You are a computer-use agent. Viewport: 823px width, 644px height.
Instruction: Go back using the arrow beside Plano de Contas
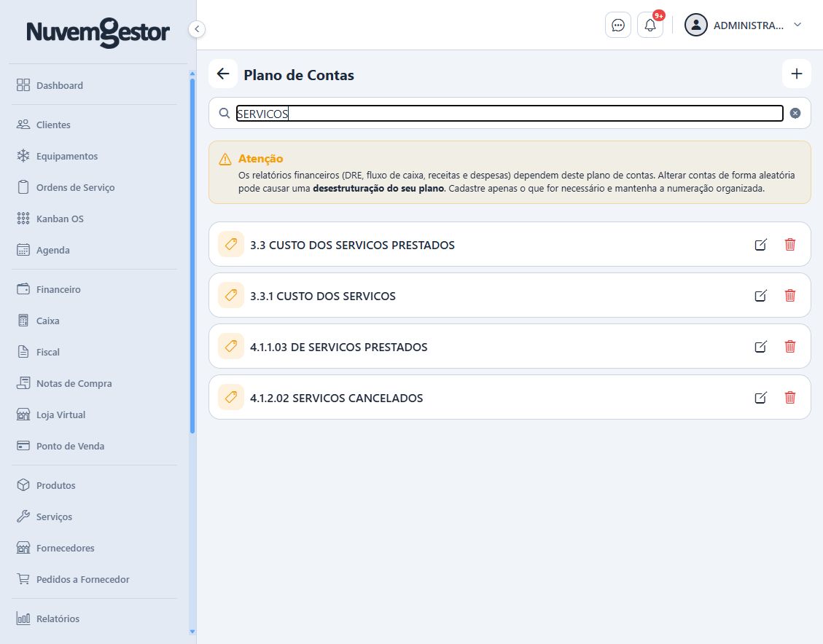pos(223,74)
